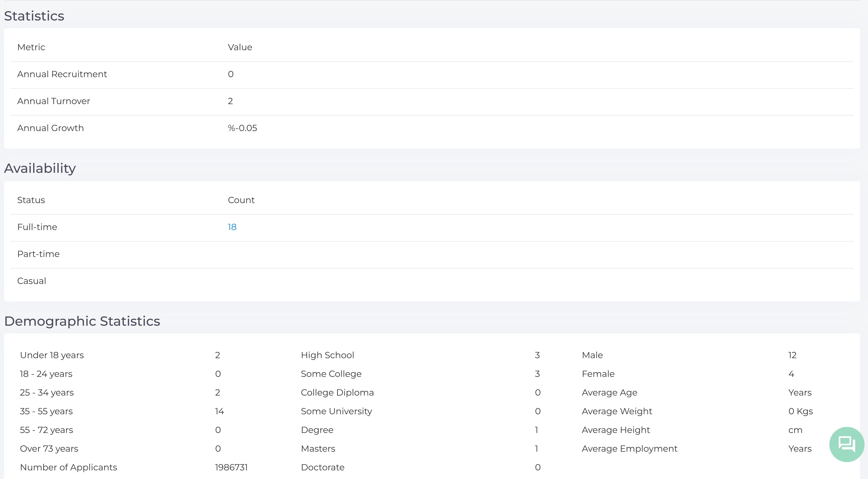Select the '25 - 34 years' label
868x479 pixels.
click(x=47, y=393)
